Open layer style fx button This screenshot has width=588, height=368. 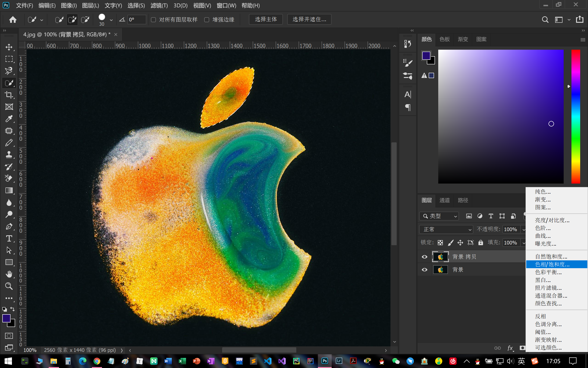pyautogui.click(x=510, y=348)
